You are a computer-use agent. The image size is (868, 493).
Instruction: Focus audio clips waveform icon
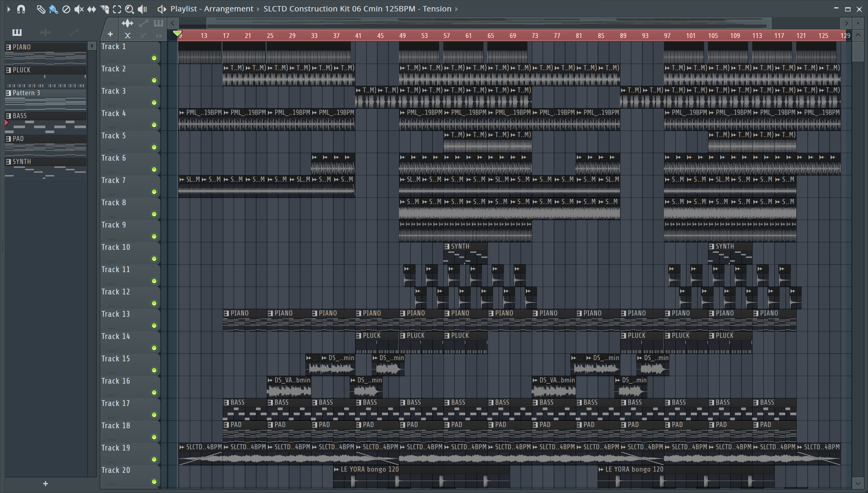coord(127,24)
